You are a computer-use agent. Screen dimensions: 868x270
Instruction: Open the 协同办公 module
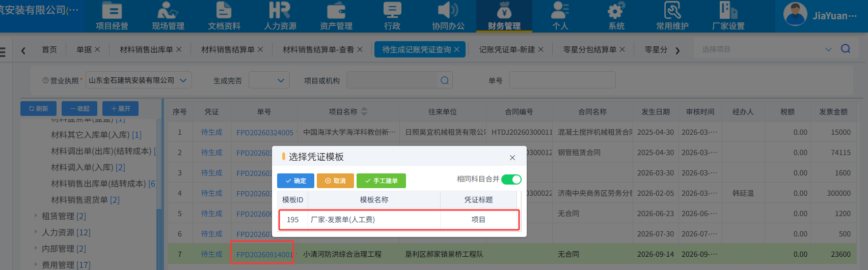coord(448,16)
